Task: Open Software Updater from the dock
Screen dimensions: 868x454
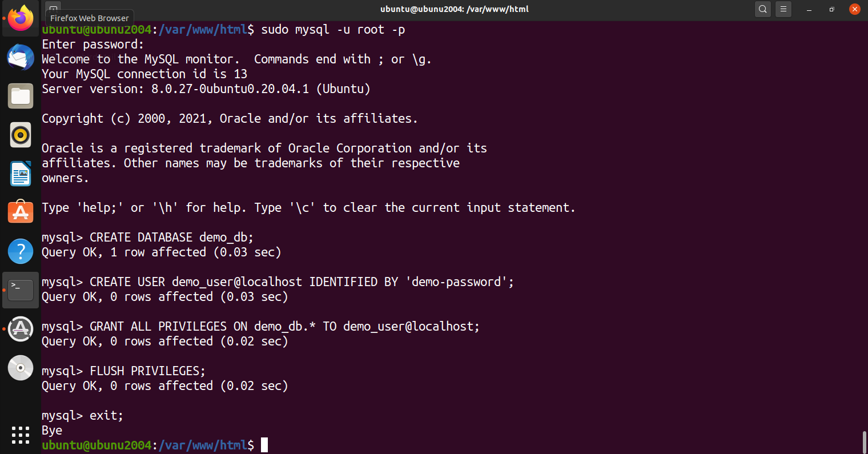Action: pyautogui.click(x=21, y=329)
